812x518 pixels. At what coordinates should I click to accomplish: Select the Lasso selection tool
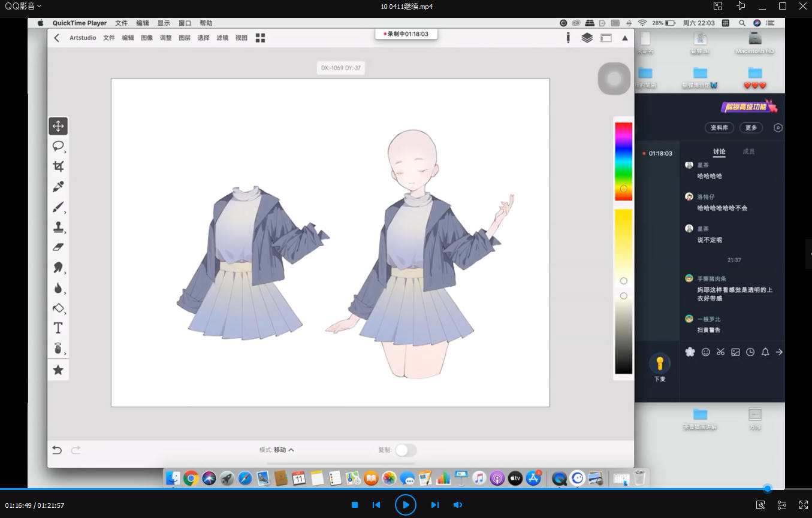click(58, 146)
